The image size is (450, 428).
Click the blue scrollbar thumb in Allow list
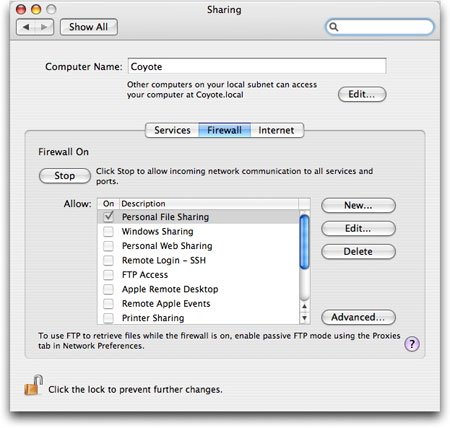pyautogui.click(x=304, y=242)
